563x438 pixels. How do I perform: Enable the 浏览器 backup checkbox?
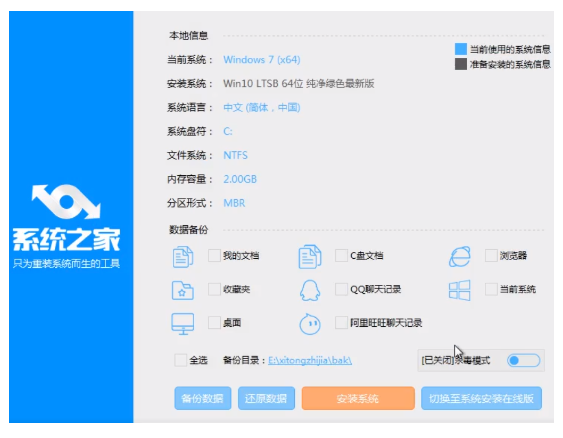[x=491, y=256]
